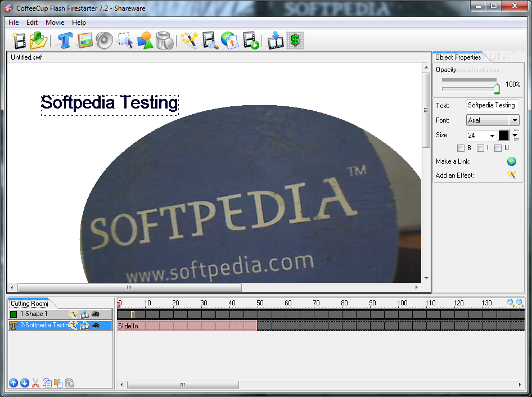
Task: Toggle the Italic (I) checkbox
Action: 480,148
